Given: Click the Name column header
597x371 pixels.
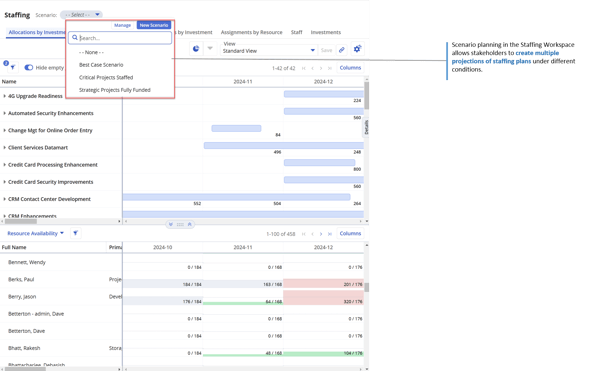Looking at the screenshot, I should tap(9, 82).
